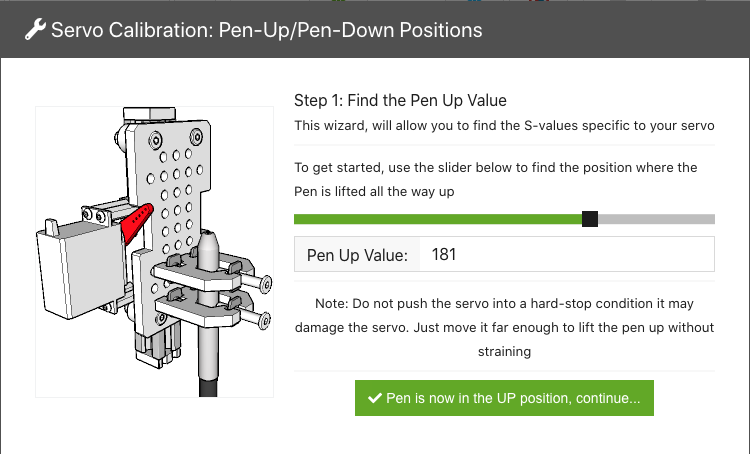Screen dimensions: 750x454
Task: Click into the Pen Up Value field showing 181
Action: [x=567, y=254]
